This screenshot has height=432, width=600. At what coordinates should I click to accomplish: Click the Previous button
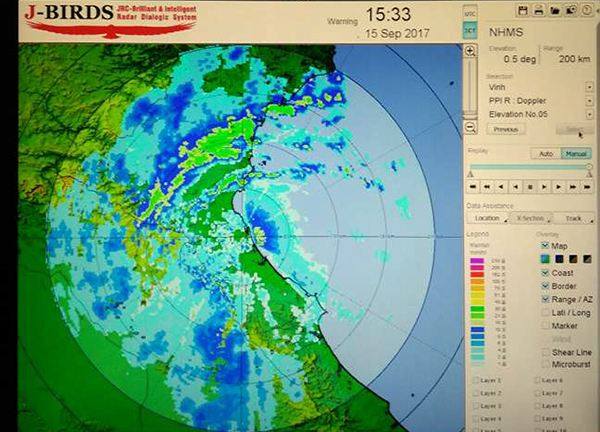[506, 129]
